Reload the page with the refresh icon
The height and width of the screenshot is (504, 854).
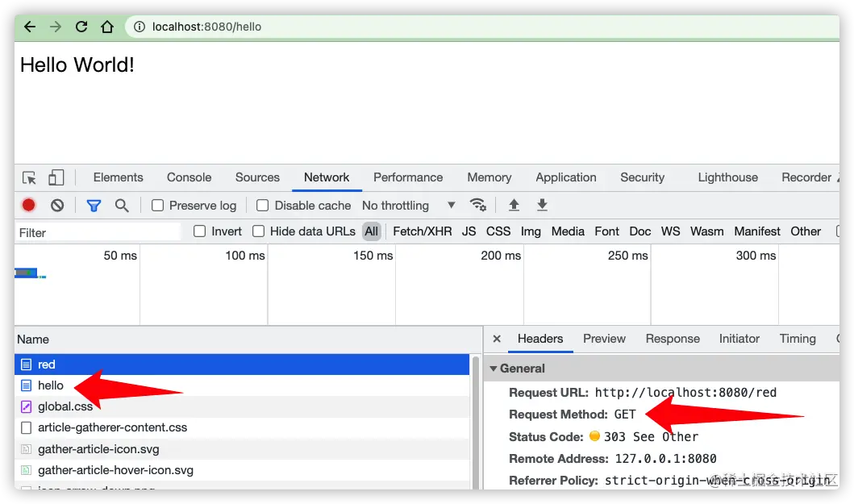point(81,27)
